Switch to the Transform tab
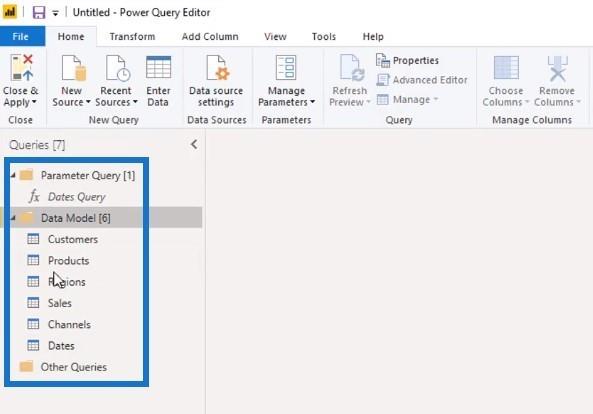 point(132,37)
